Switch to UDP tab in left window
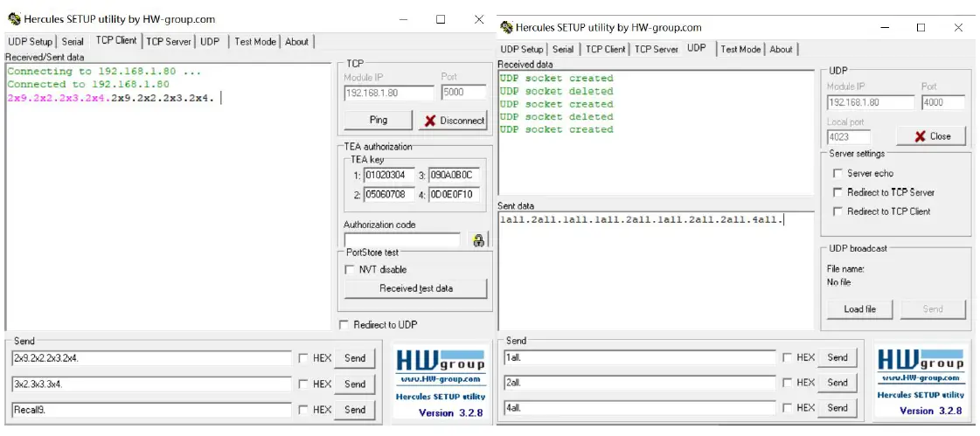The height and width of the screenshot is (436, 980). tap(210, 42)
